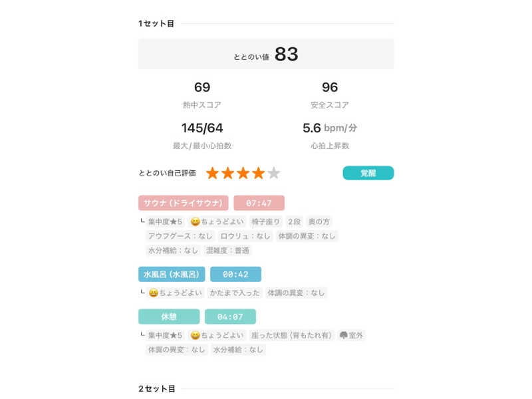The image size is (532, 399).
Task: Click the 1セット目 section heading
Action: pyautogui.click(x=156, y=23)
